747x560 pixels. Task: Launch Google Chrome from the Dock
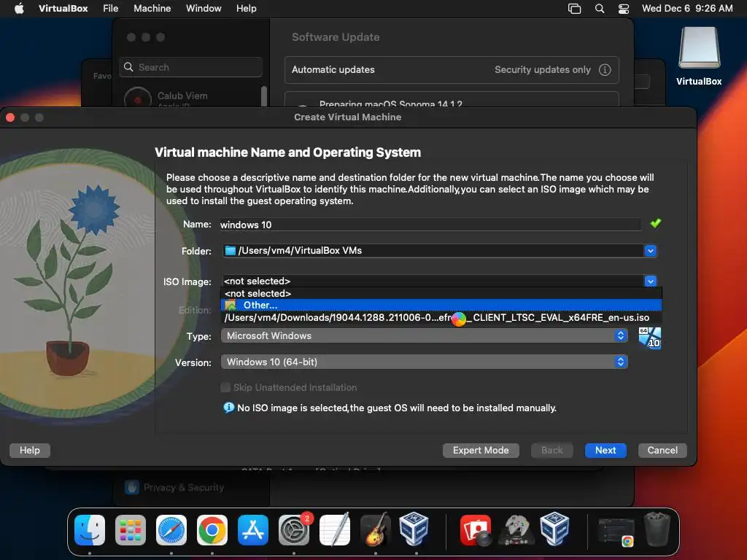pyautogui.click(x=212, y=530)
